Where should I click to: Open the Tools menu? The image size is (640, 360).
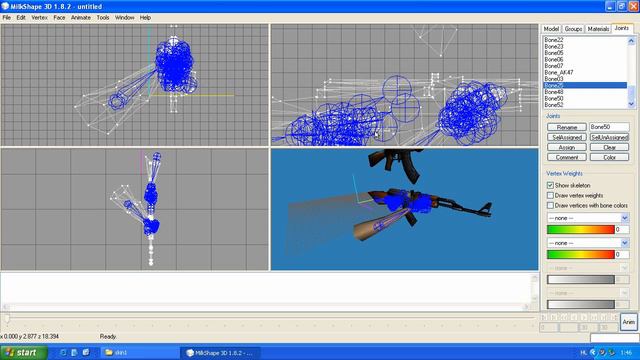(103, 18)
